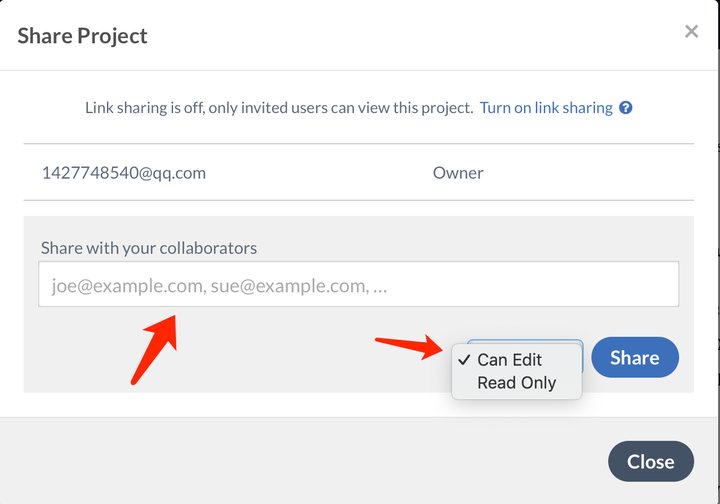The width and height of the screenshot is (720, 504).
Task: Choose the Read Only permission option
Action: coord(516,383)
